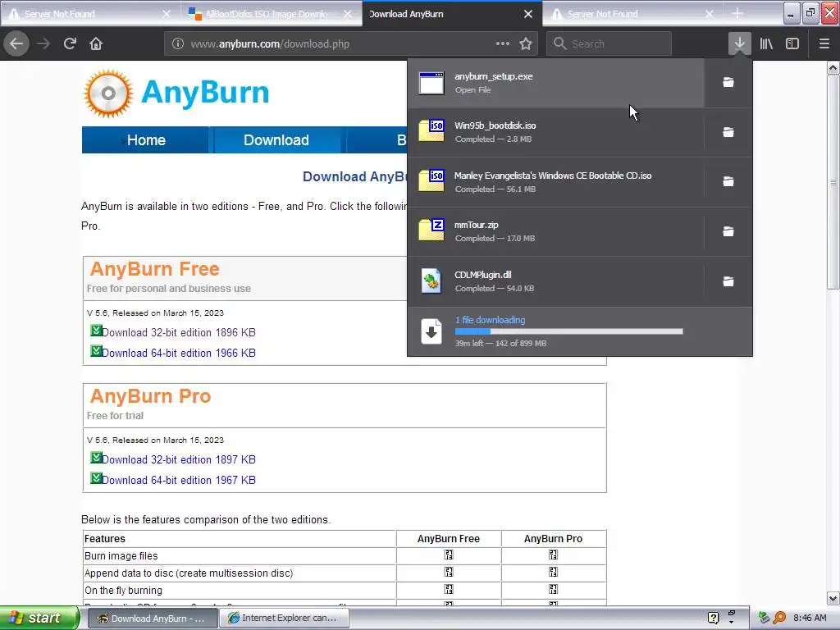Switch to last Server Not Found tab
Viewport: 840px width, 630px height.
(633, 14)
